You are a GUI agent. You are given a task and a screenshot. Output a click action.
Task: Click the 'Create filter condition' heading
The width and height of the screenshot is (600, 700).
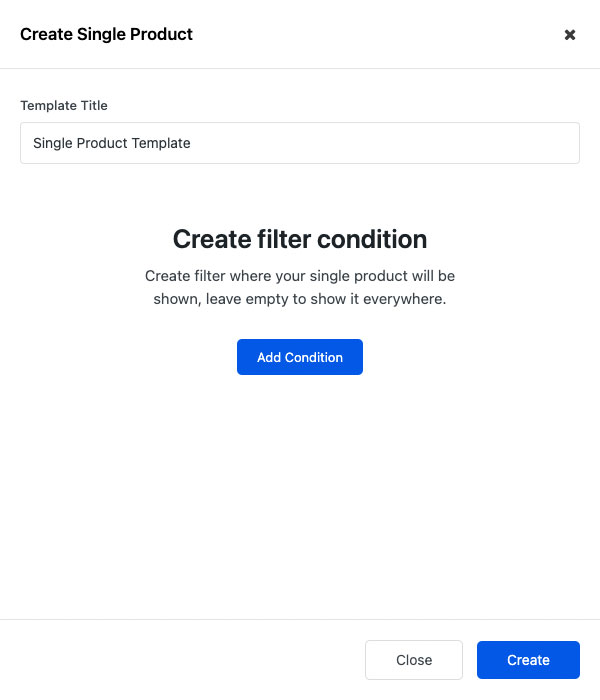(300, 239)
